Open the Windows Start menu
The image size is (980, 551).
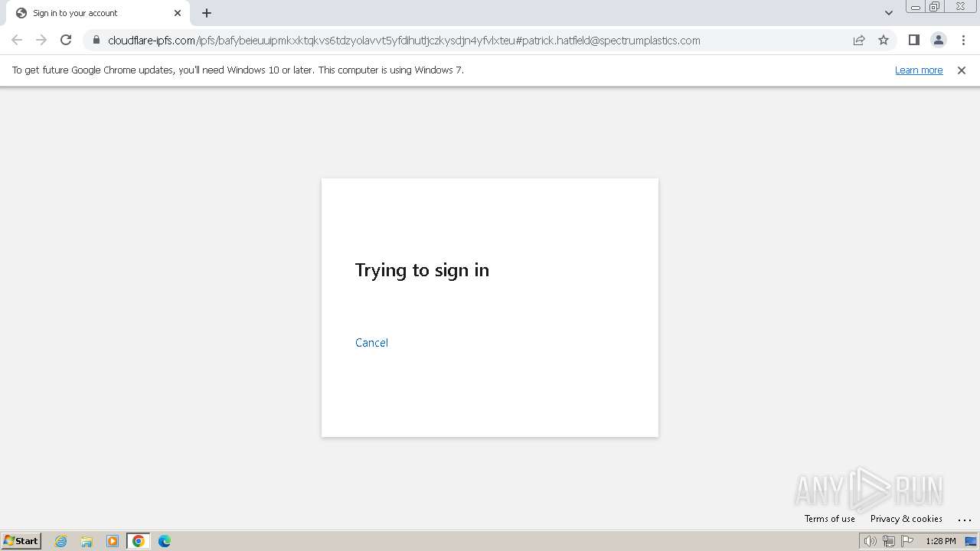(21, 541)
